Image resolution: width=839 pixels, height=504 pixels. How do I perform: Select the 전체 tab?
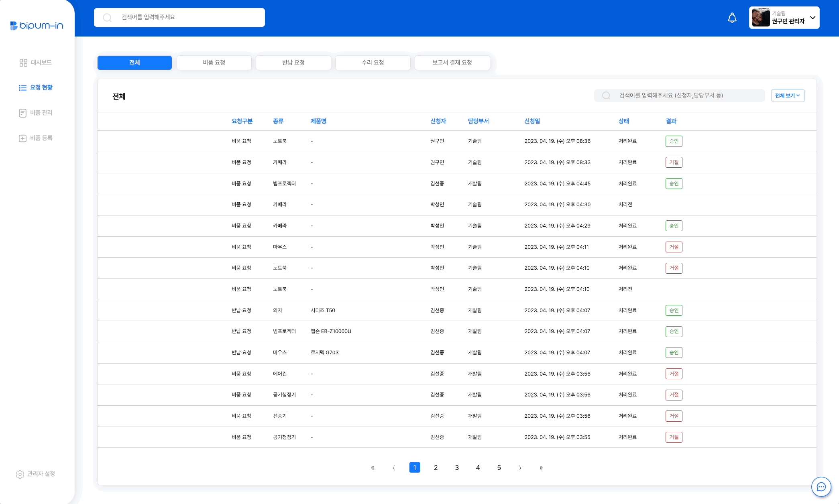134,63
